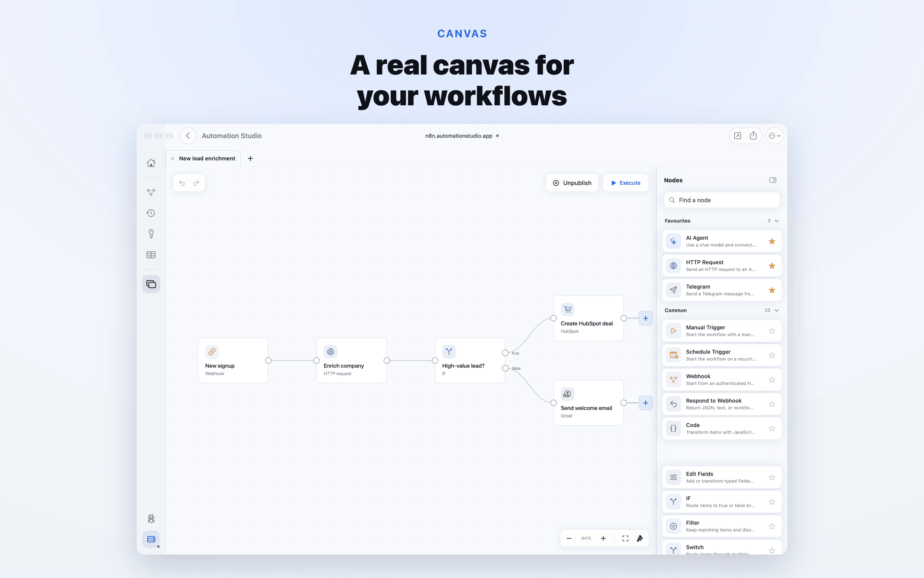
Task: Open the Home icon in the sidebar
Action: click(x=151, y=163)
